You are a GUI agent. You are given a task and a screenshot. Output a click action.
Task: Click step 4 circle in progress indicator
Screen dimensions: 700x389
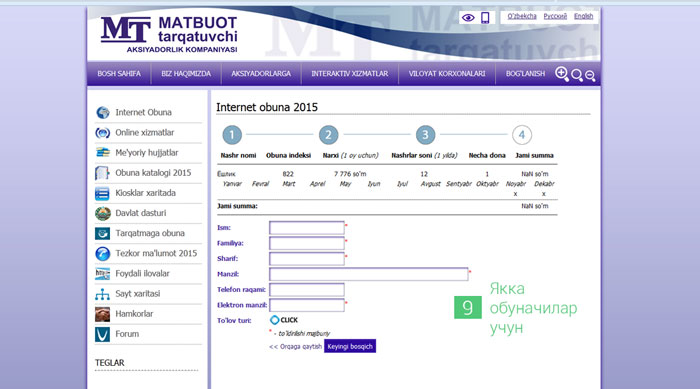(x=522, y=135)
